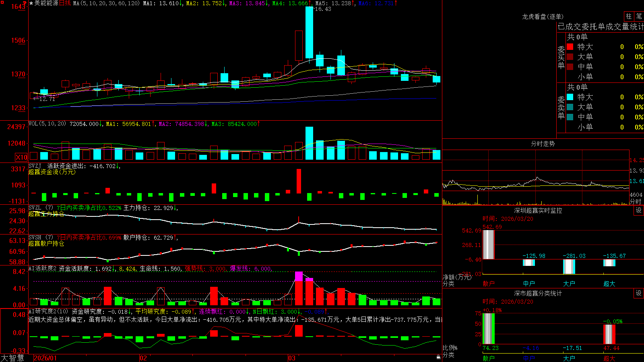Click the 02 month marker on timeline
Image resolution: width=644 pixels, height=362 pixels.
tap(143, 358)
